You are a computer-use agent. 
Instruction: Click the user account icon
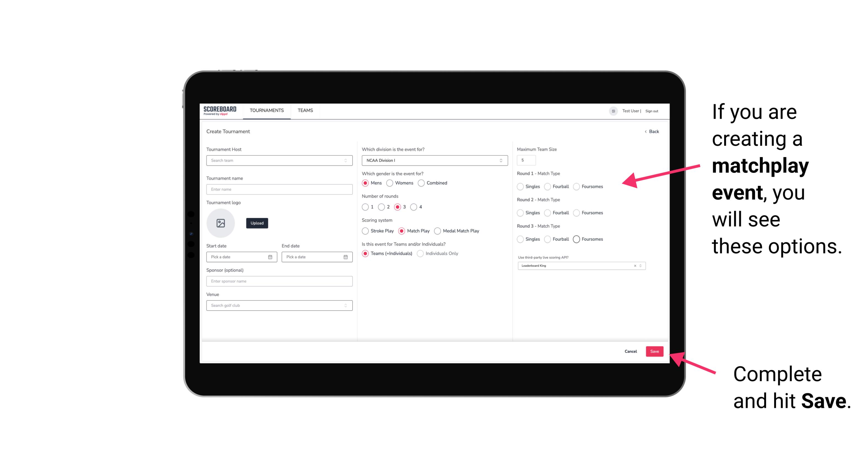coord(612,110)
